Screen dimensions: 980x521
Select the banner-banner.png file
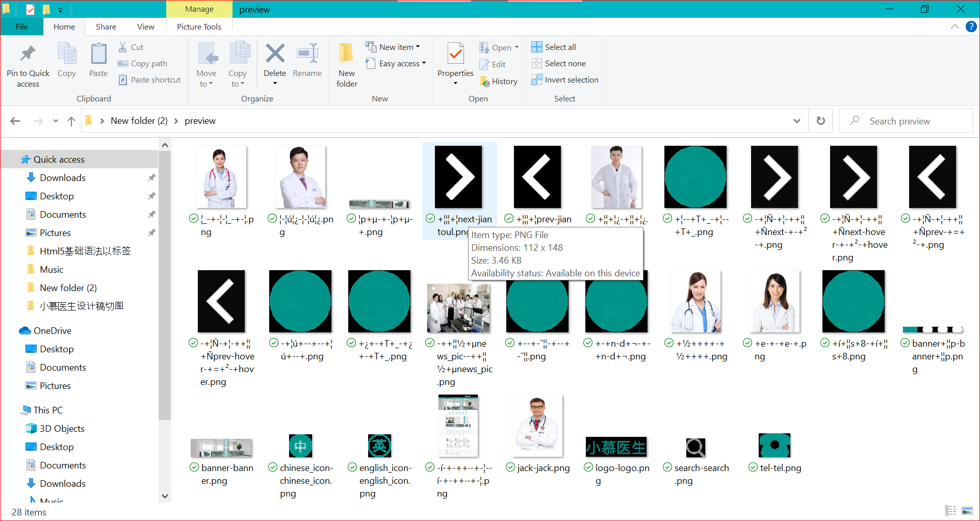click(221, 461)
